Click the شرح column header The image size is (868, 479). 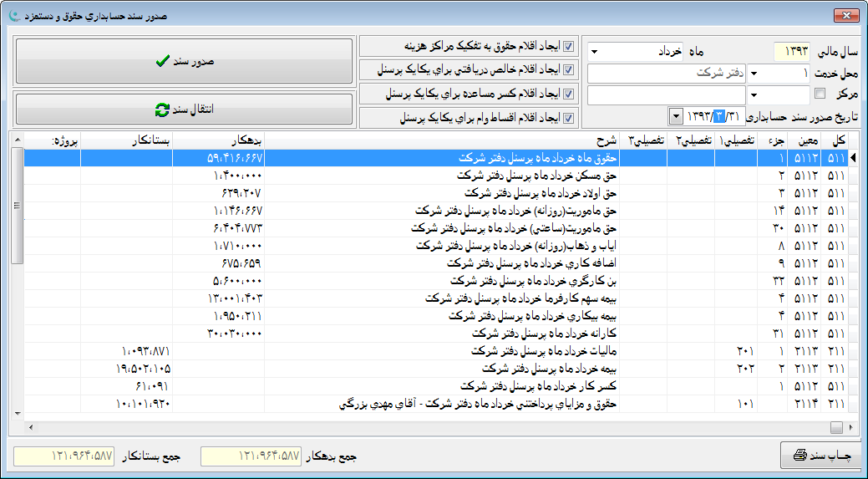(x=443, y=140)
